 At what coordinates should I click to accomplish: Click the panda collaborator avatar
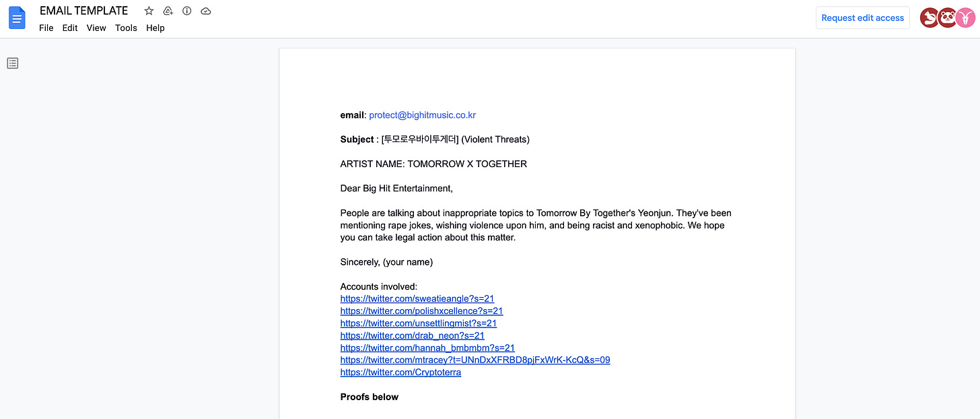[947, 18]
